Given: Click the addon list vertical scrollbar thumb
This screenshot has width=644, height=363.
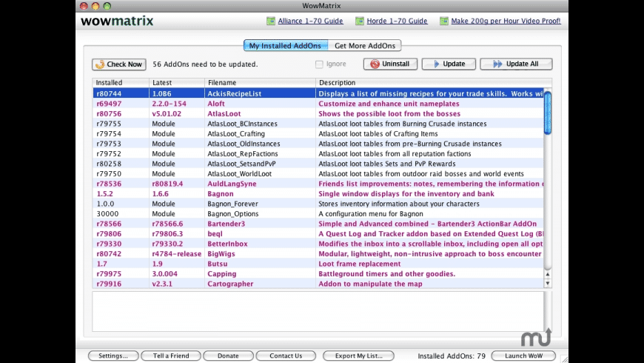Looking at the screenshot, I should pos(548,113).
